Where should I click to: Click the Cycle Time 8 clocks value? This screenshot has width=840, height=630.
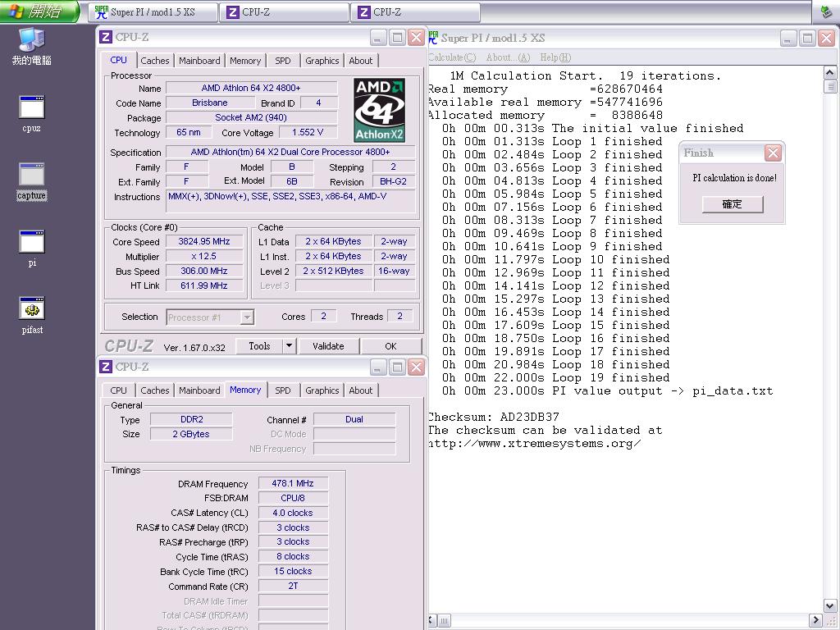[x=293, y=557]
